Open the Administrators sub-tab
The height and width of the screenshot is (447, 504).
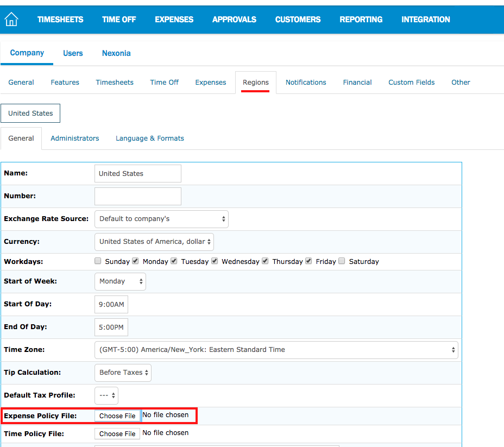[75, 138]
